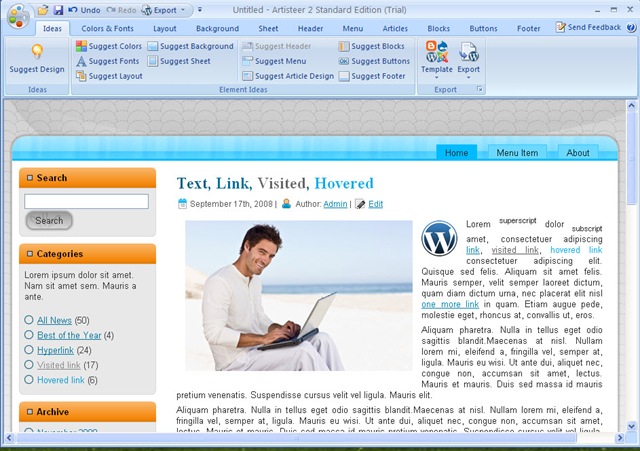
Task: Switch to the Layout tab
Action: 164,29
